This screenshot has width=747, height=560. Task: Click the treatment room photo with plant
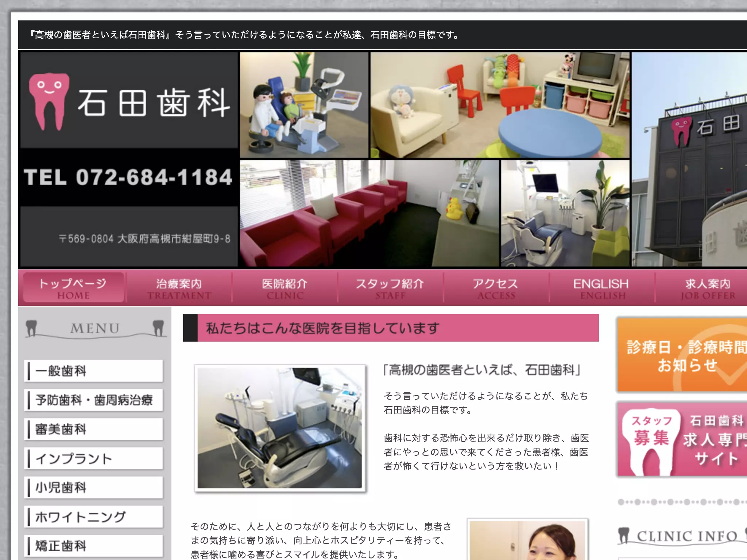point(565,213)
